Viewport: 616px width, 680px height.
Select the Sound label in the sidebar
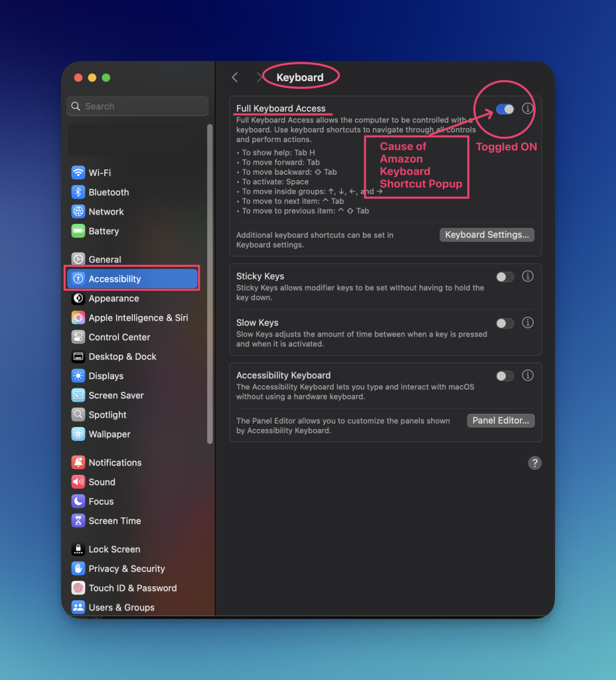pos(102,482)
